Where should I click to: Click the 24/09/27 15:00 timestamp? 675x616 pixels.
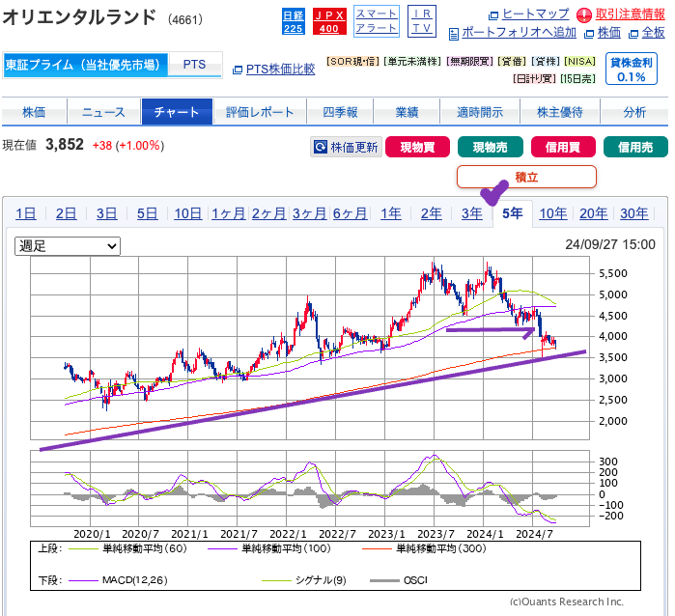tap(610, 244)
